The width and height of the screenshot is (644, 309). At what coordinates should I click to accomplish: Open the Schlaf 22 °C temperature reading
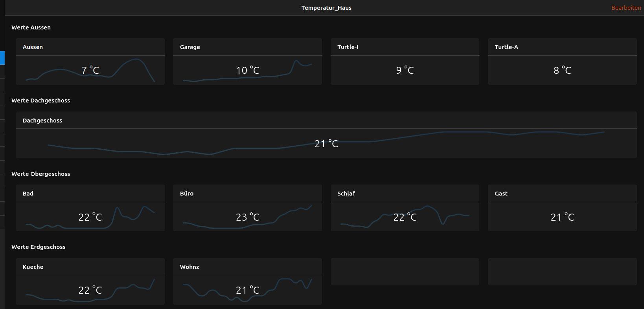405,217
